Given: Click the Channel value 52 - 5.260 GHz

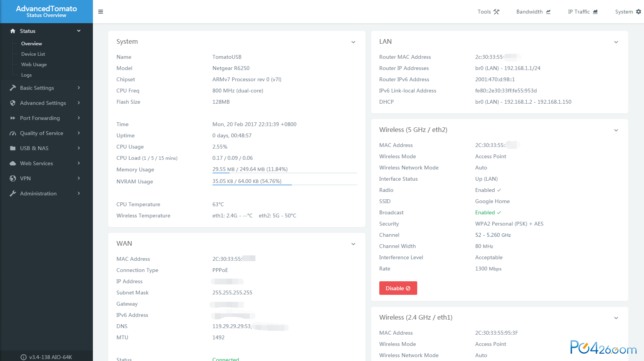Looking at the screenshot, I should click(493, 235).
